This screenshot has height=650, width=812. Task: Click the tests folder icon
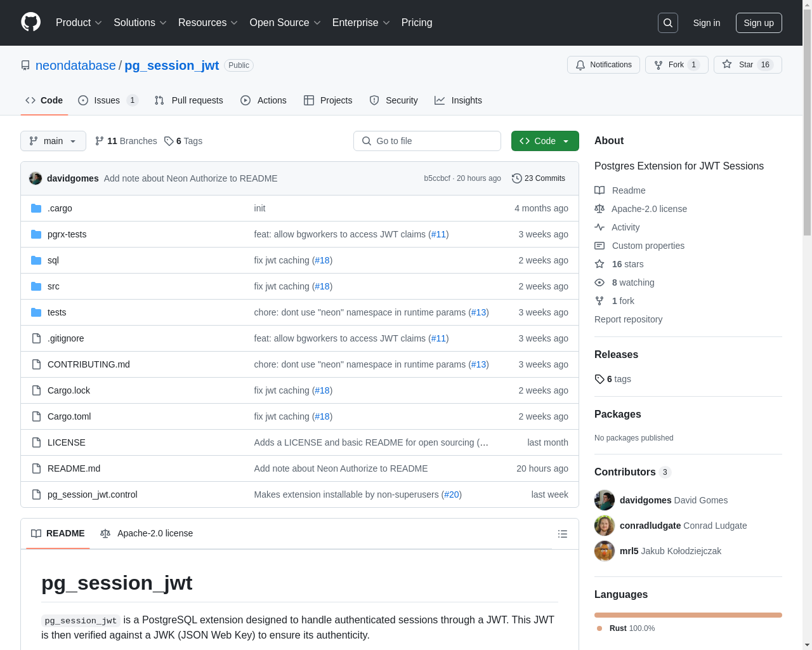coord(36,312)
